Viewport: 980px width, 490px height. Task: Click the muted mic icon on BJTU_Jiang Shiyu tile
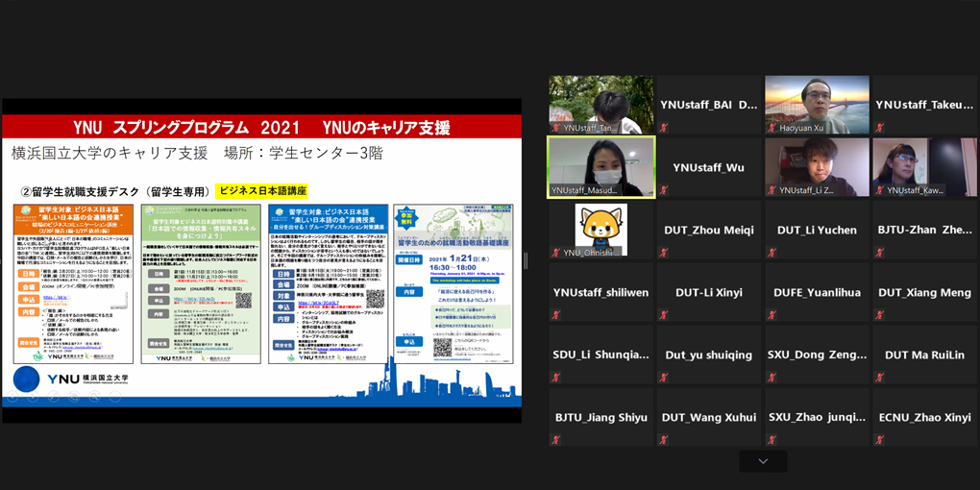coord(555,440)
